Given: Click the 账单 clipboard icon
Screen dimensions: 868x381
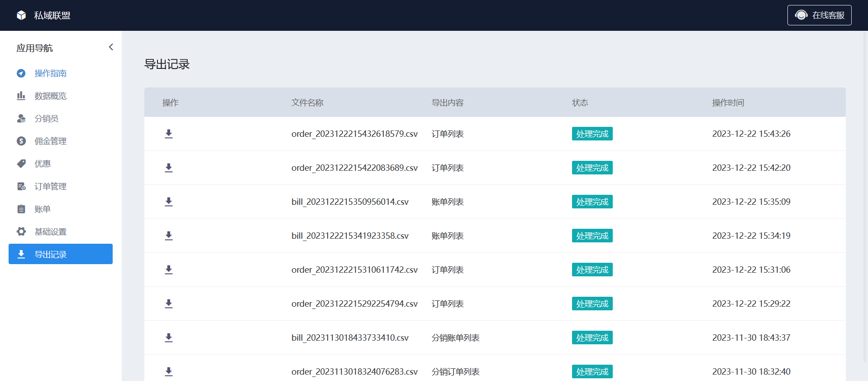Looking at the screenshot, I should (x=21, y=209).
